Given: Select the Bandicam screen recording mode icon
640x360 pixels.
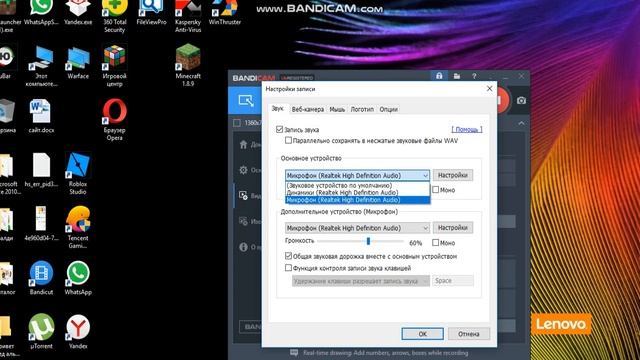Looking at the screenshot, I should point(246,100).
